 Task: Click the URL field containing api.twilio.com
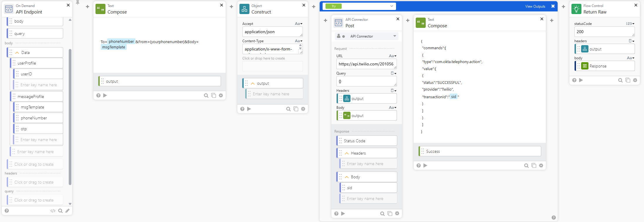pos(366,64)
